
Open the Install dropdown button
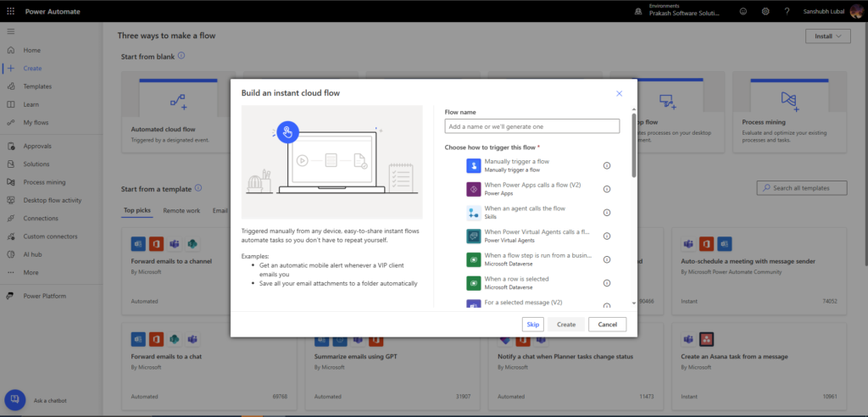point(828,36)
